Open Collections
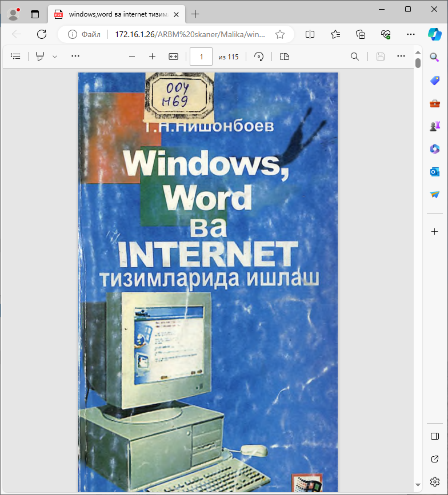448x495 pixels. 361,34
